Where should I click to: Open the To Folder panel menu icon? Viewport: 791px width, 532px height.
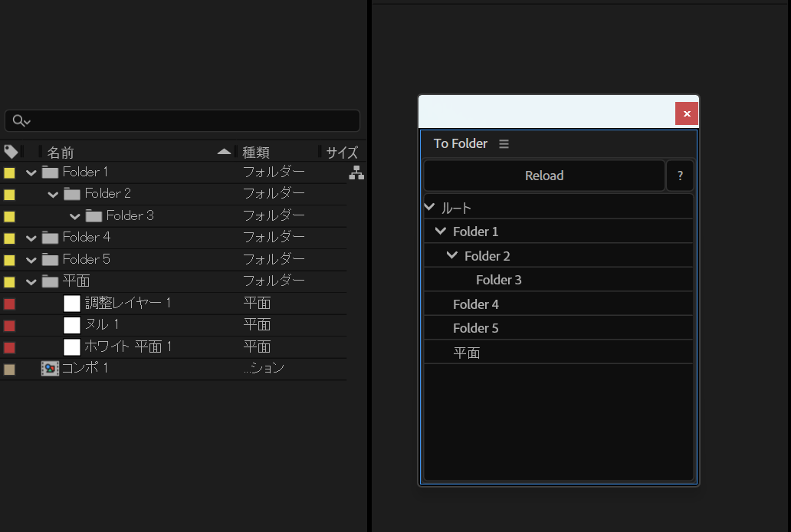click(504, 144)
